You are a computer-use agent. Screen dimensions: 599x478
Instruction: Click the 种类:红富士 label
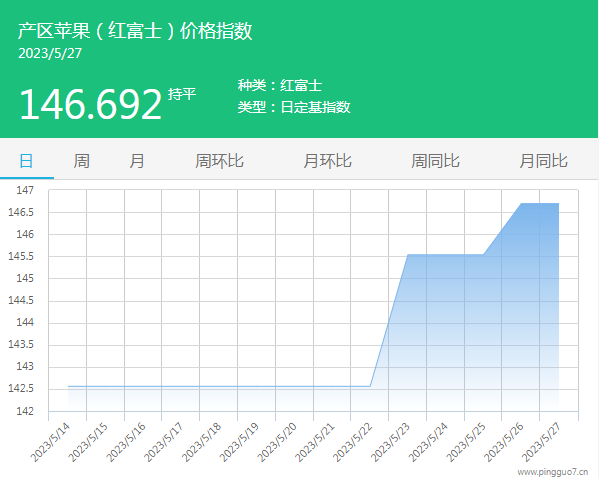(x=280, y=85)
